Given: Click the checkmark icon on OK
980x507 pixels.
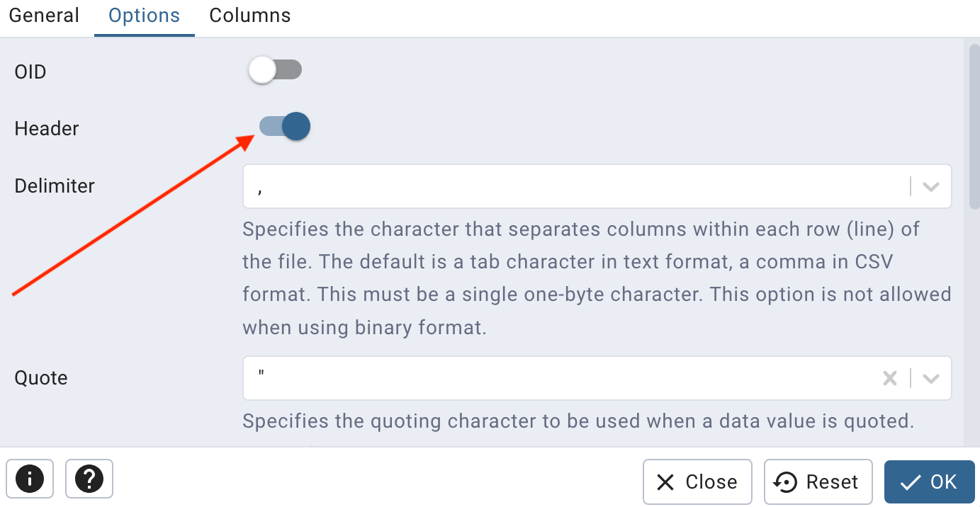Looking at the screenshot, I should tap(911, 482).
